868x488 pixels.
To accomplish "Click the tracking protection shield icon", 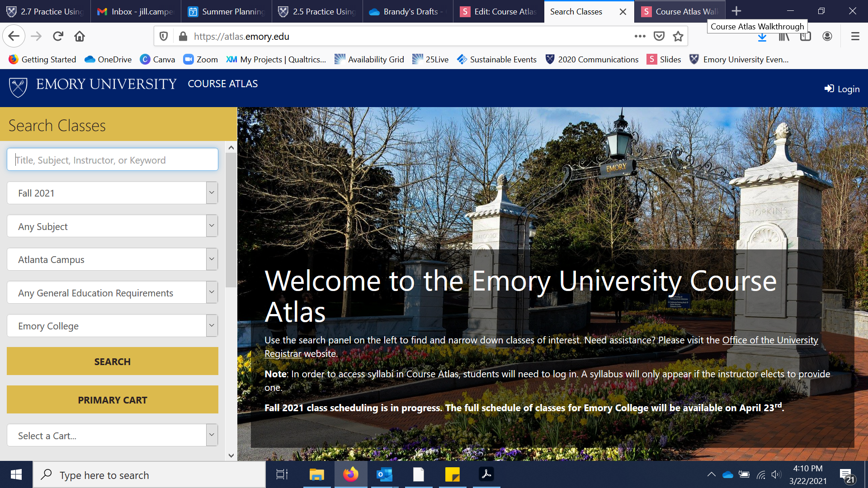I will 164,36.
